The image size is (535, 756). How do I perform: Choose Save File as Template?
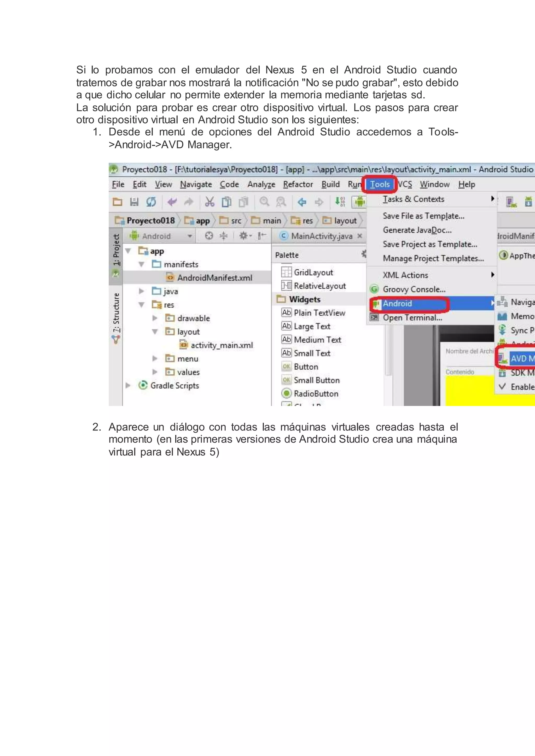(432, 216)
